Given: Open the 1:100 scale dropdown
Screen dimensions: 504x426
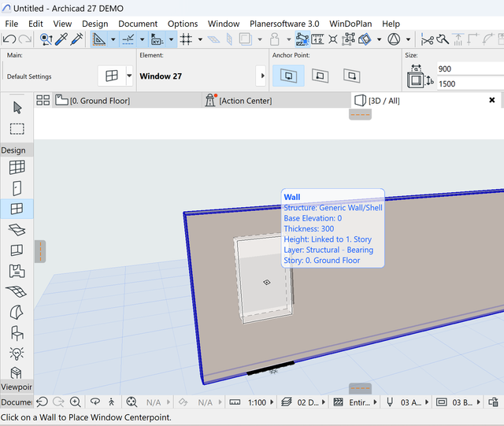Looking at the screenshot, I should point(260,402).
